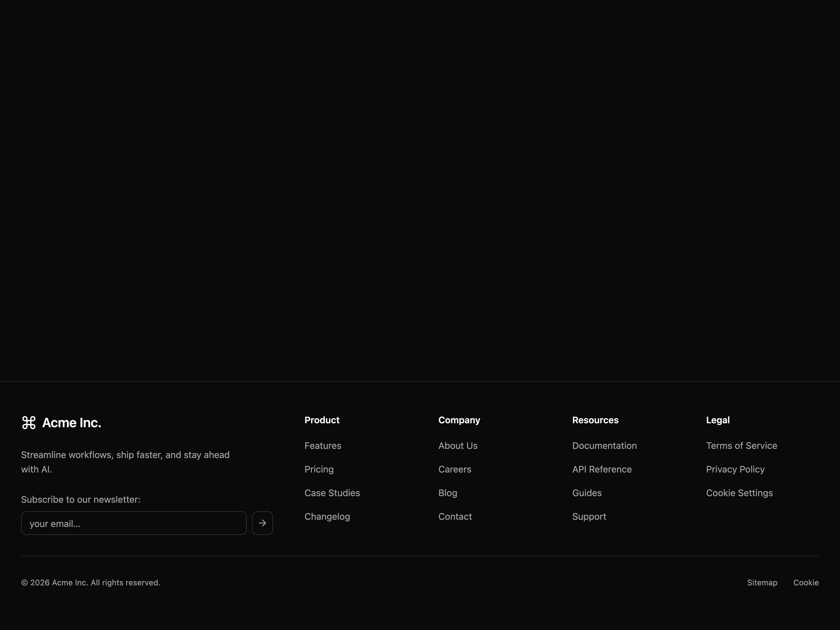Click the Acme Inc. brand name
Screen dimensions: 840x630
tap(72, 423)
